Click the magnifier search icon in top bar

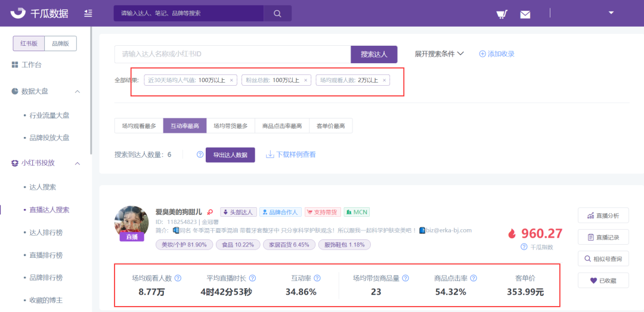point(277,13)
